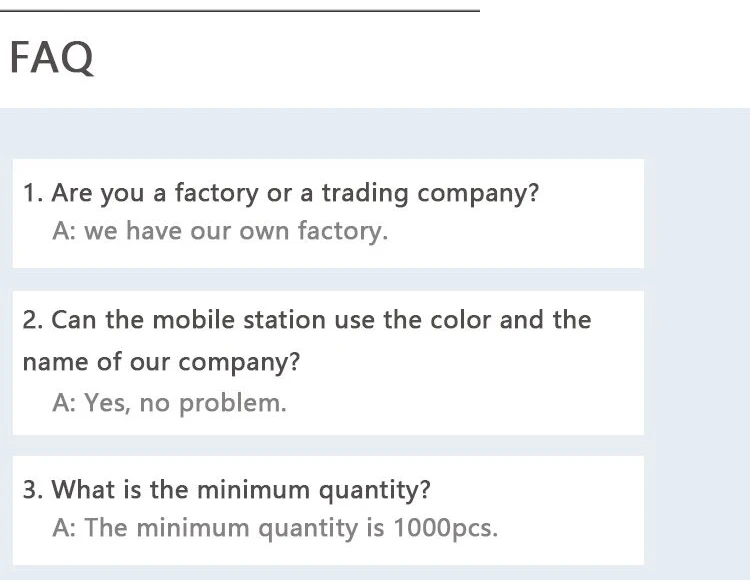Click the word "factory." in the first answer
Screen dimensions: 750x580
(342, 232)
